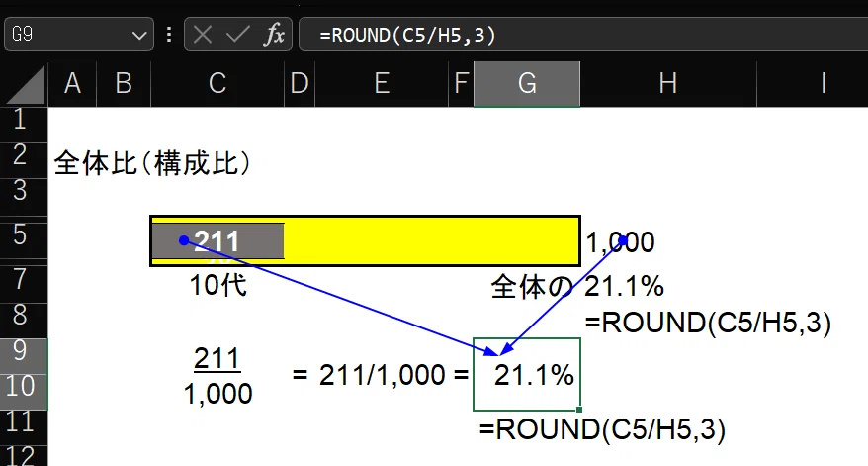The image size is (868, 466).
Task: Open Insert Function via fx icon
Action: click(274, 35)
